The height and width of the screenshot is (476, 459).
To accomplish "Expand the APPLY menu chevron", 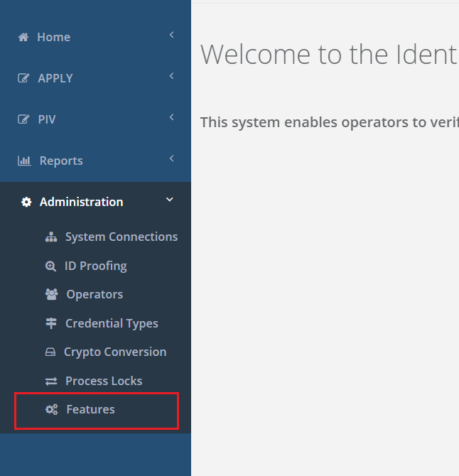I will click(x=172, y=76).
